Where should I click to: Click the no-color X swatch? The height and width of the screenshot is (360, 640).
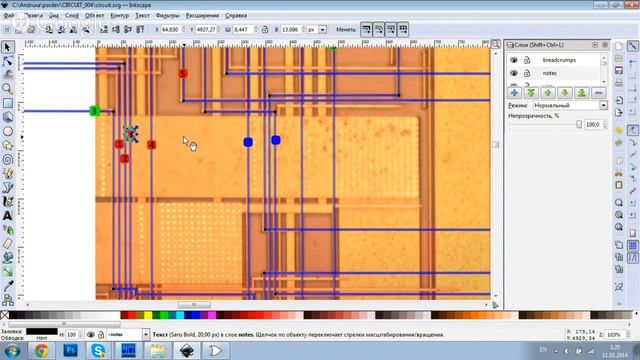pos(4,315)
